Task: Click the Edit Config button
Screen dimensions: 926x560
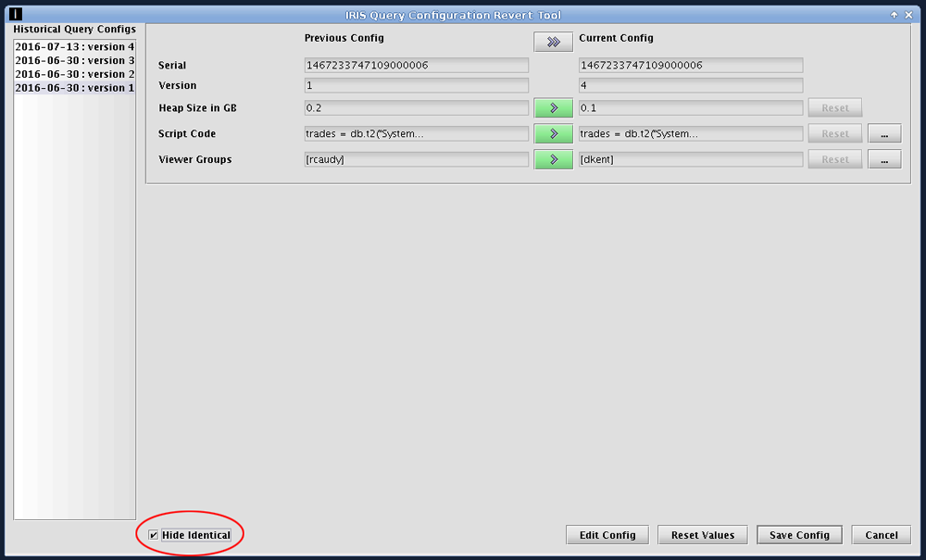Action: pyautogui.click(x=607, y=535)
